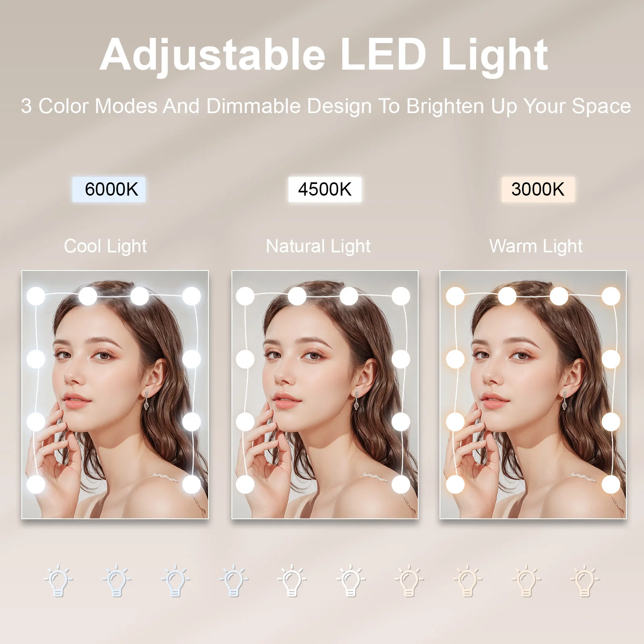
Task: Click the ninth bulb icon in the row
Action: coord(526,580)
